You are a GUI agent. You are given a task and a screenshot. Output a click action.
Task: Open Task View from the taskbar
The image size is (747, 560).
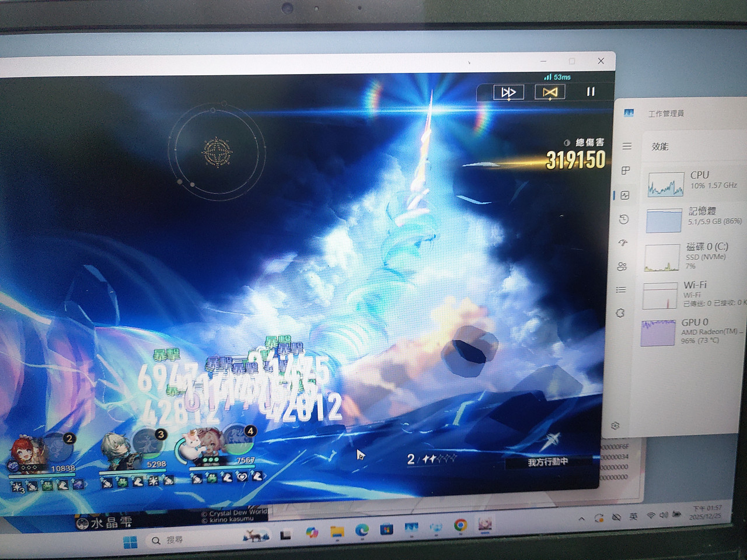(285, 535)
